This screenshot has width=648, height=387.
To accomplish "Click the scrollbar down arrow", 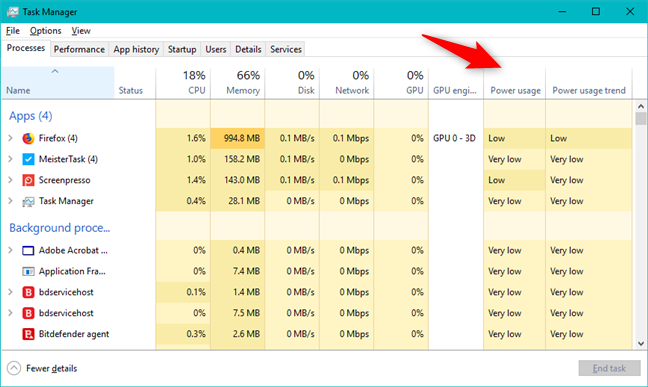I will click(x=641, y=344).
